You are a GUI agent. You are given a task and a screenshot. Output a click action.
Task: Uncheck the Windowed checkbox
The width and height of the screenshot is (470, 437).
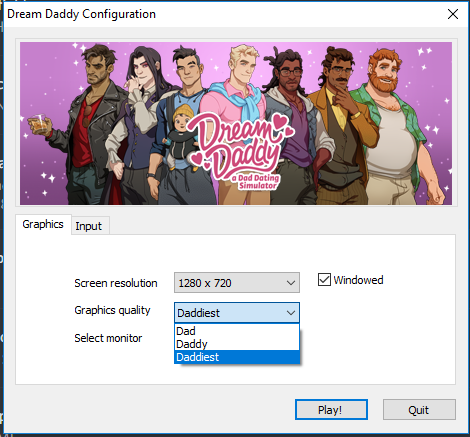324,280
